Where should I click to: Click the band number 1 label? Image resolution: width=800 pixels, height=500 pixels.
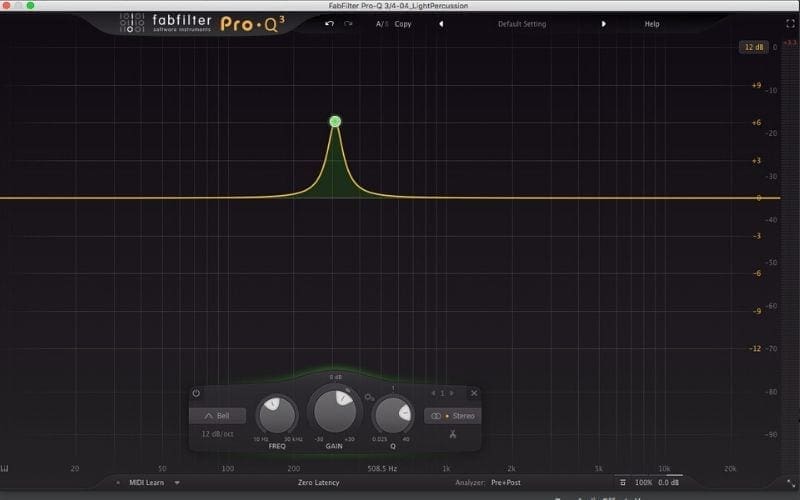click(442, 393)
